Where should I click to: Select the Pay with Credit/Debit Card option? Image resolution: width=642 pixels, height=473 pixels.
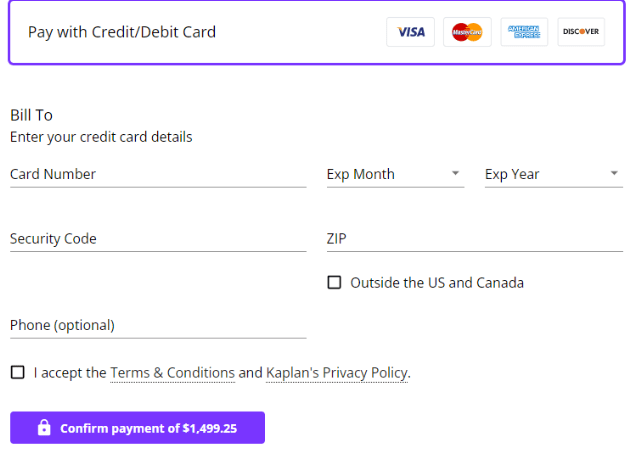[x=317, y=32]
